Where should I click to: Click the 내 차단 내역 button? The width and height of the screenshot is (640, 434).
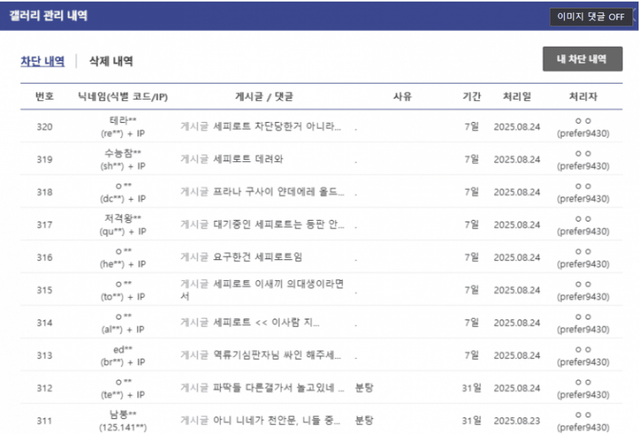[582, 60]
